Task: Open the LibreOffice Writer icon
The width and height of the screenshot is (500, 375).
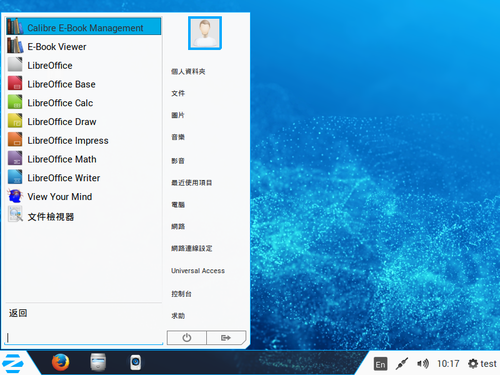Action: click(x=15, y=177)
